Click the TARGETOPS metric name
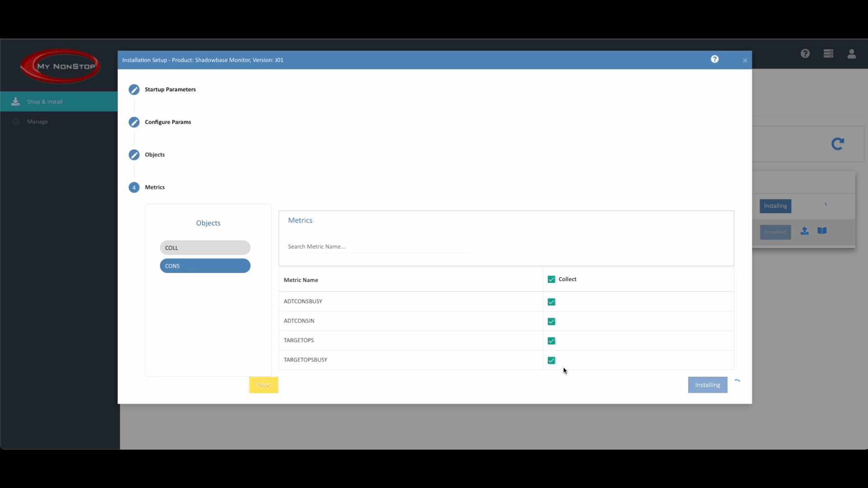The image size is (868, 488). pyautogui.click(x=298, y=340)
